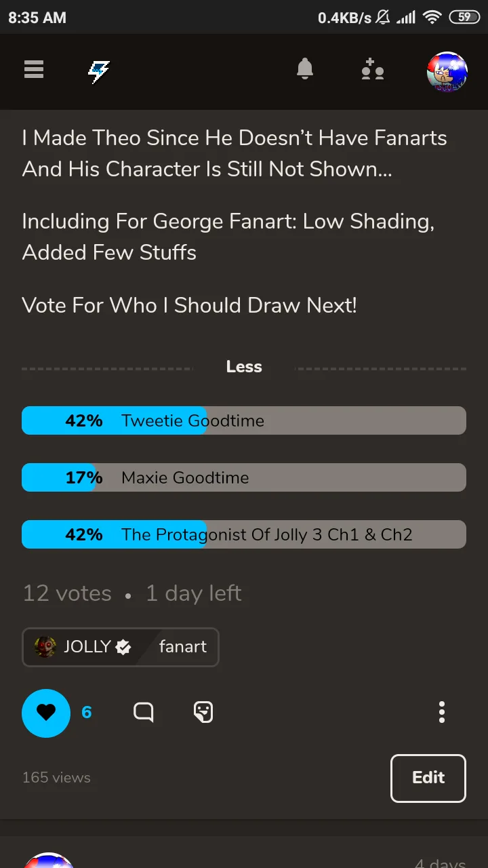Open the comments speech bubble
The height and width of the screenshot is (868, 488).
pos(144,712)
